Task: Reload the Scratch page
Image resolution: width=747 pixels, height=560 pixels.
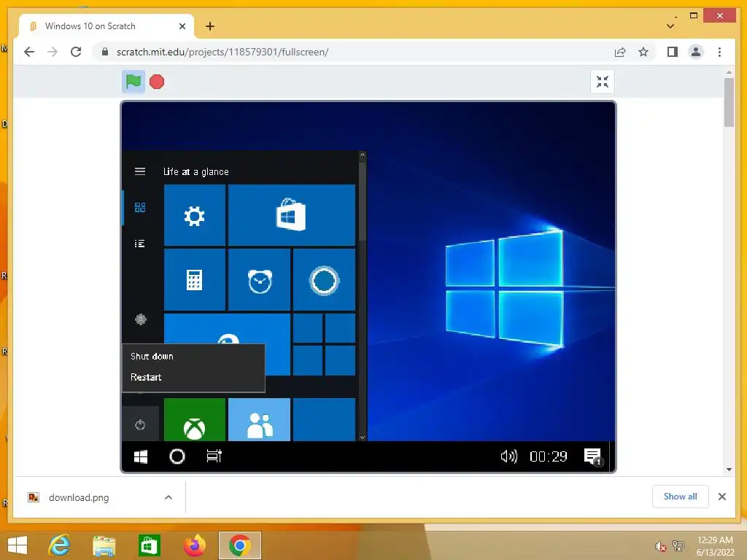Action: [76, 52]
